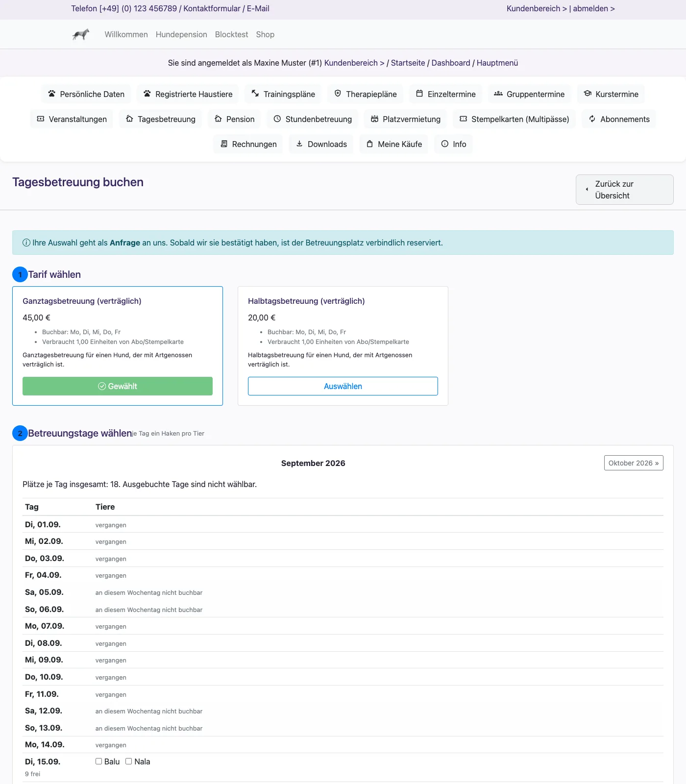Open Pension house icon button
The height and width of the screenshot is (784, 686).
(x=234, y=119)
